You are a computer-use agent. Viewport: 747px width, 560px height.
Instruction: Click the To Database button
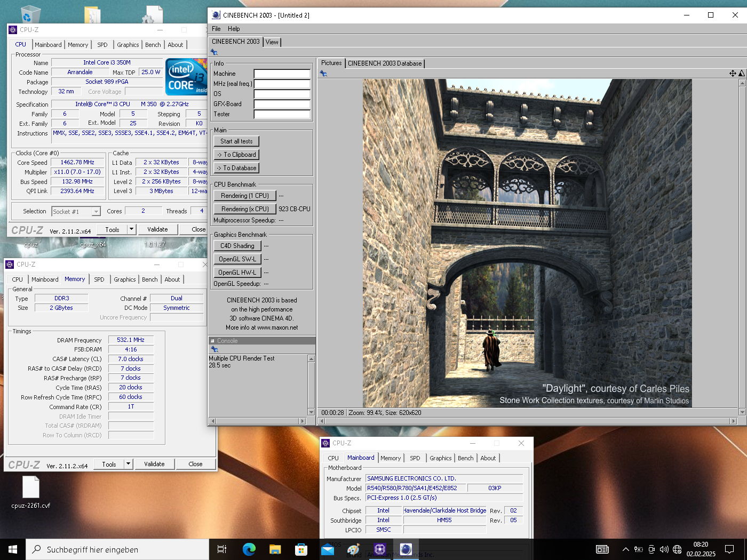[x=236, y=168]
